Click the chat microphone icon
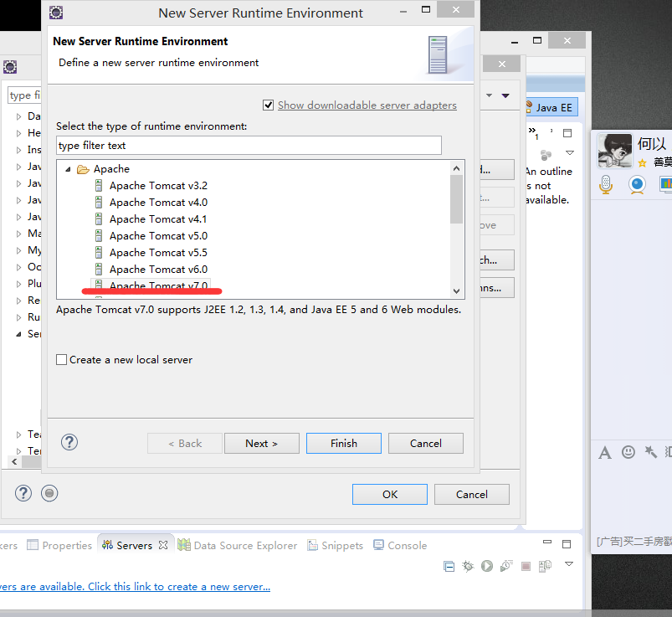The height and width of the screenshot is (617, 672). point(606,184)
